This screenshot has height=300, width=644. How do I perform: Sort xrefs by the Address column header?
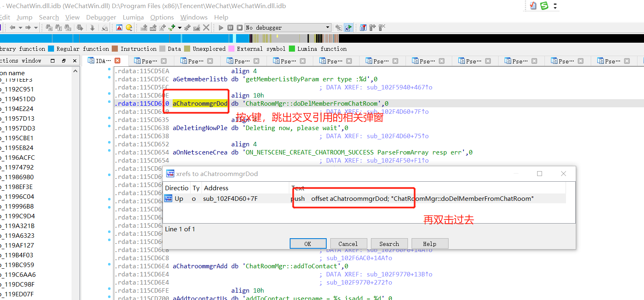[x=246, y=188]
